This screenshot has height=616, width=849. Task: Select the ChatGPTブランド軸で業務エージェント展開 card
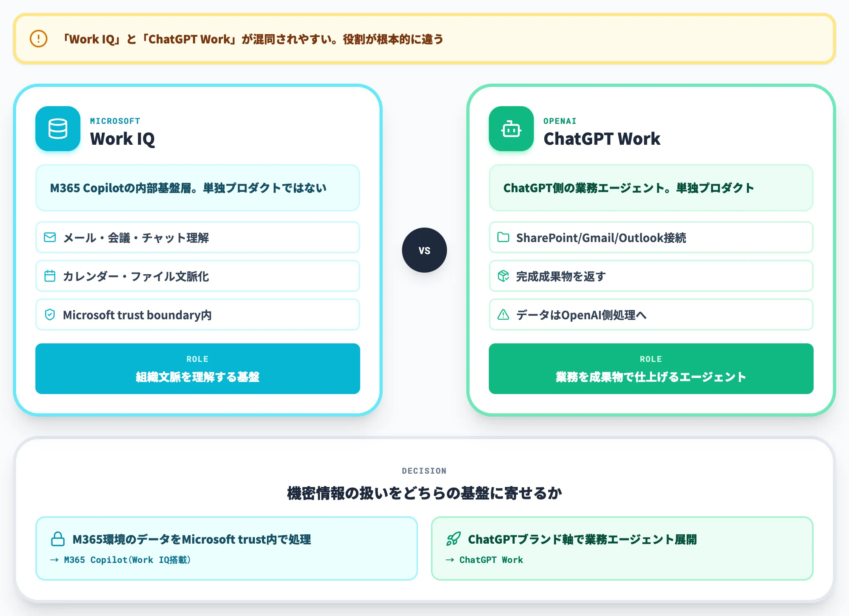coord(622,548)
